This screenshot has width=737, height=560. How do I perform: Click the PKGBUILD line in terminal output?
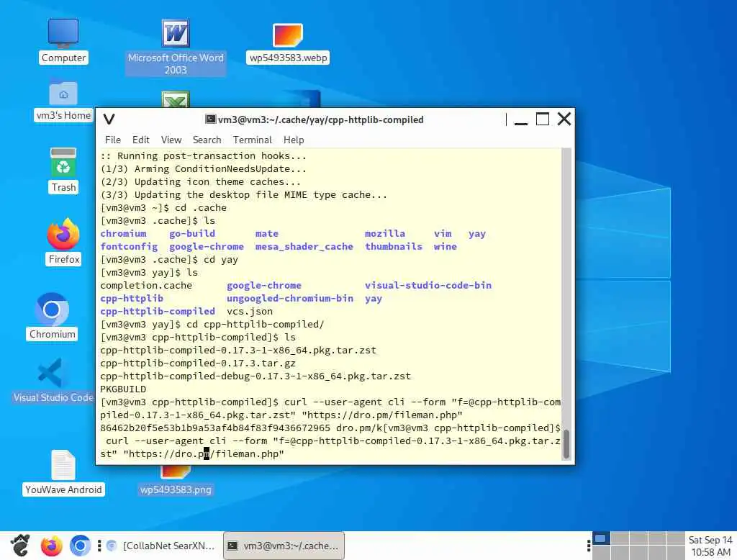coord(123,389)
